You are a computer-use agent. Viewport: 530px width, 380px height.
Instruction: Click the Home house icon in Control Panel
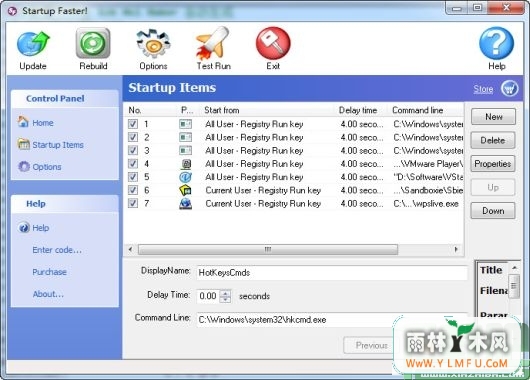(23, 122)
